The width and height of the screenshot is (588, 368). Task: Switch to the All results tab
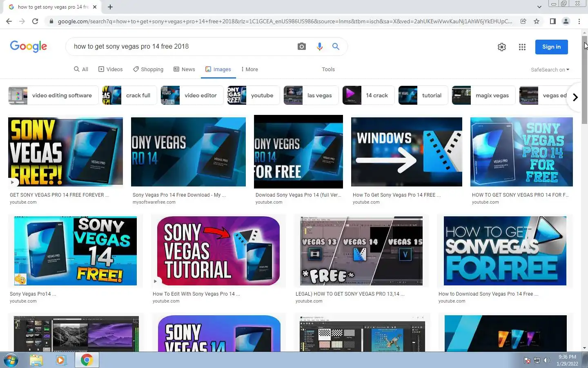(81, 70)
